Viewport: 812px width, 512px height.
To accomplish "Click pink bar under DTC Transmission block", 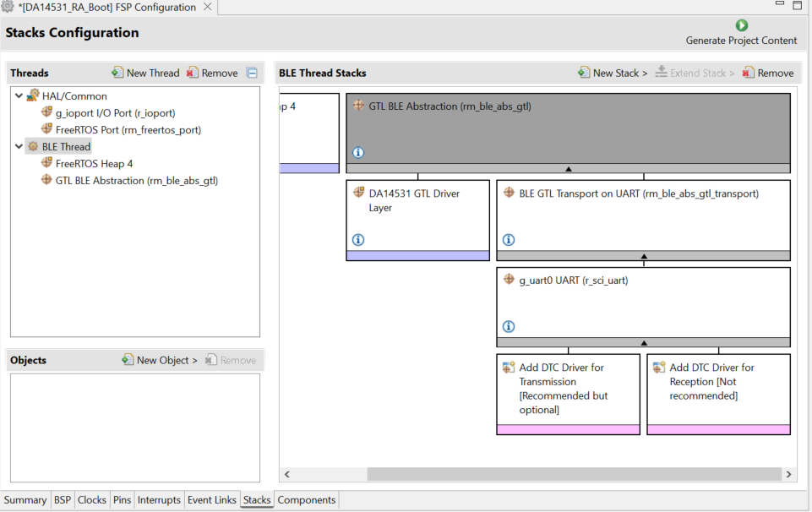I will pyautogui.click(x=568, y=430).
